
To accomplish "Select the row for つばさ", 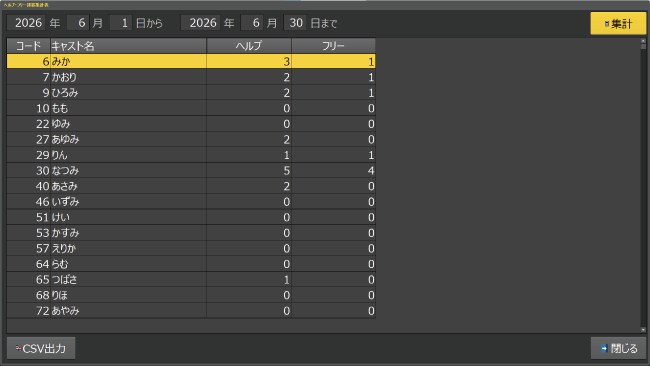I will coord(191,279).
